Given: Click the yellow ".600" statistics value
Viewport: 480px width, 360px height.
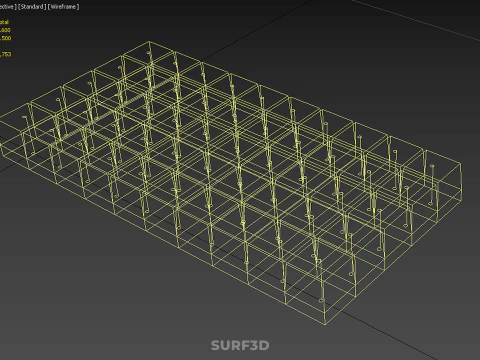Looking at the screenshot, I should [5, 30].
